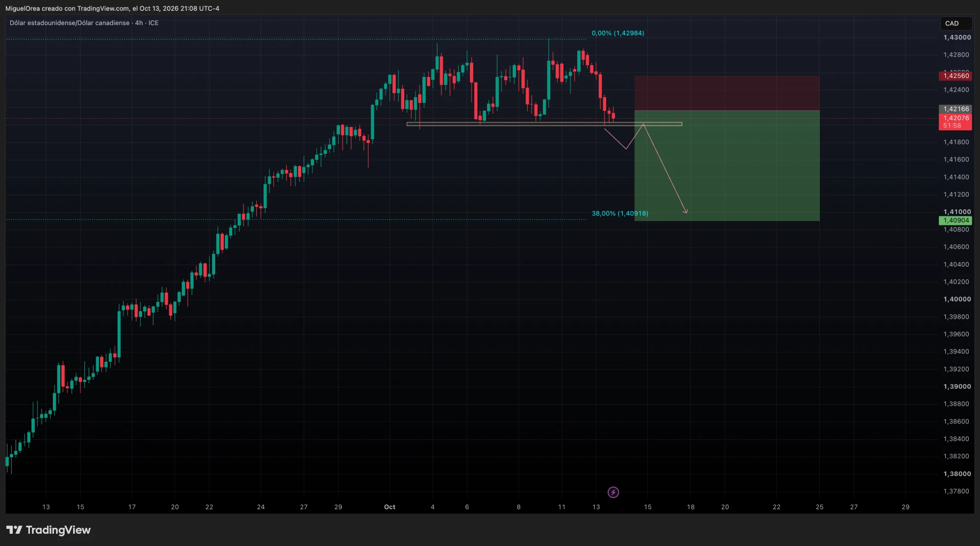Click the MiguelOrea creado con TradingView.com header
The image size is (980, 546).
[112, 8]
